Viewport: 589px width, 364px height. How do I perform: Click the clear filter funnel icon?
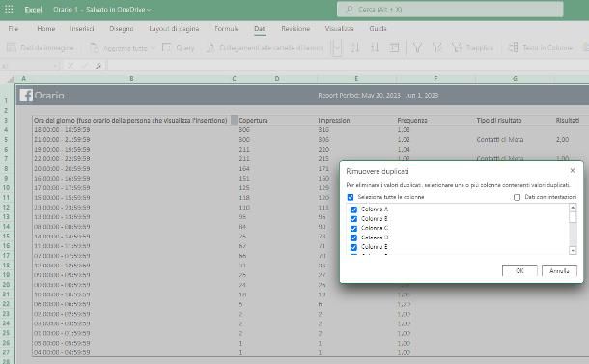(x=436, y=47)
